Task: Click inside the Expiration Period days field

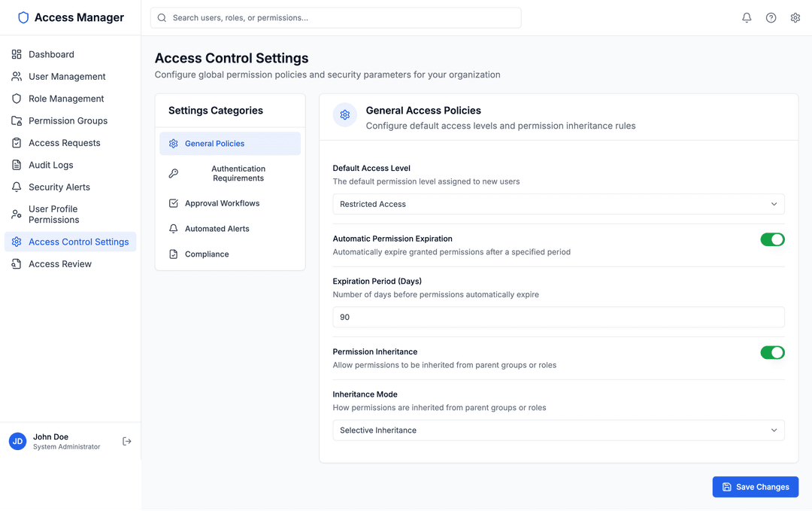Action: 559,317
